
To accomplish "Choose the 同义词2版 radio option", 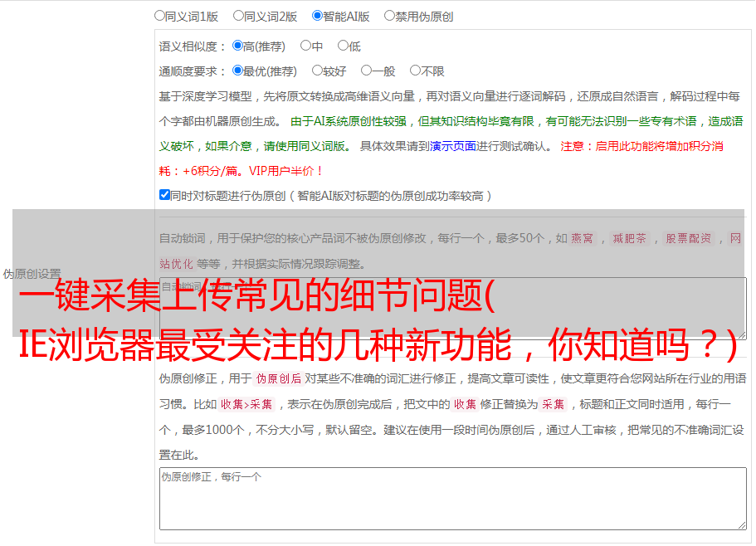I will click(x=238, y=16).
